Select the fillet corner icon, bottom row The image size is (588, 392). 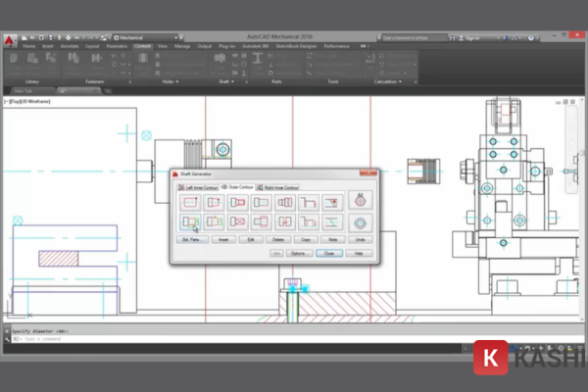point(309,221)
